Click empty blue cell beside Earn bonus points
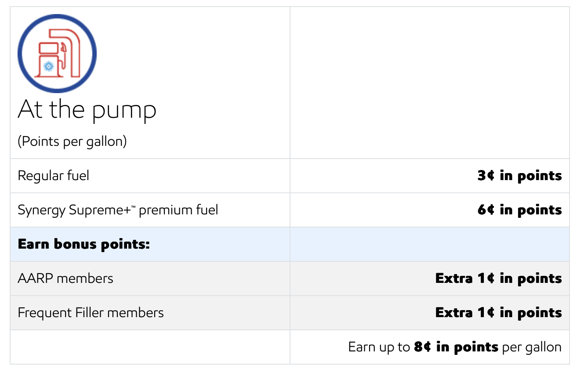Viewport: 588px width, 376px height. click(429, 244)
